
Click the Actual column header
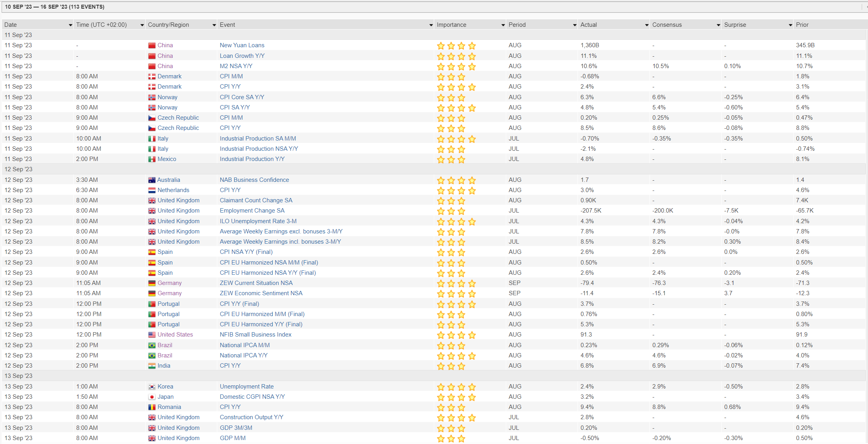coord(589,25)
